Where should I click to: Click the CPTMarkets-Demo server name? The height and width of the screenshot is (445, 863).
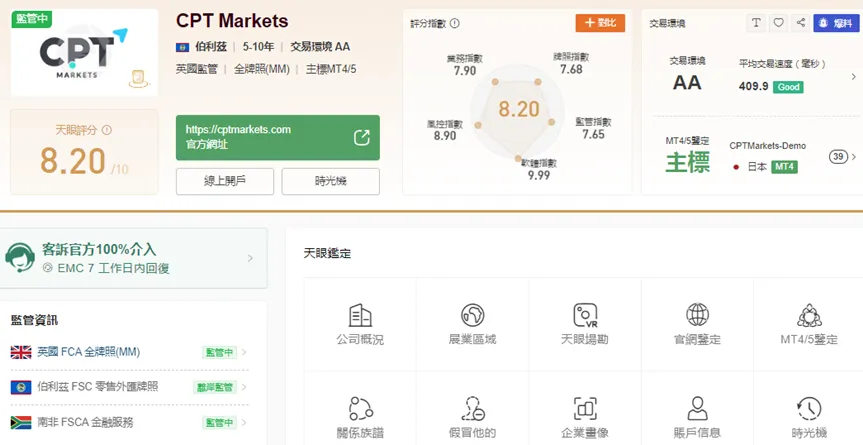coord(767,146)
